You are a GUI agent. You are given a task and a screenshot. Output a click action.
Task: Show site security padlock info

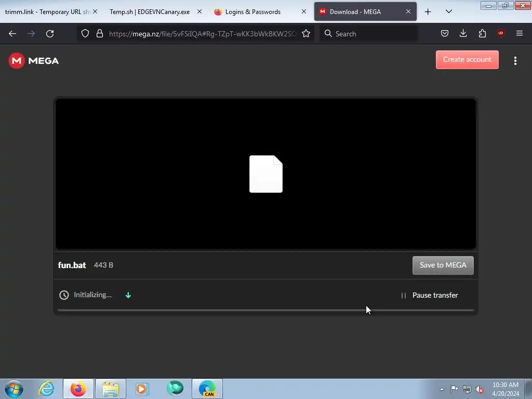pyautogui.click(x=99, y=33)
